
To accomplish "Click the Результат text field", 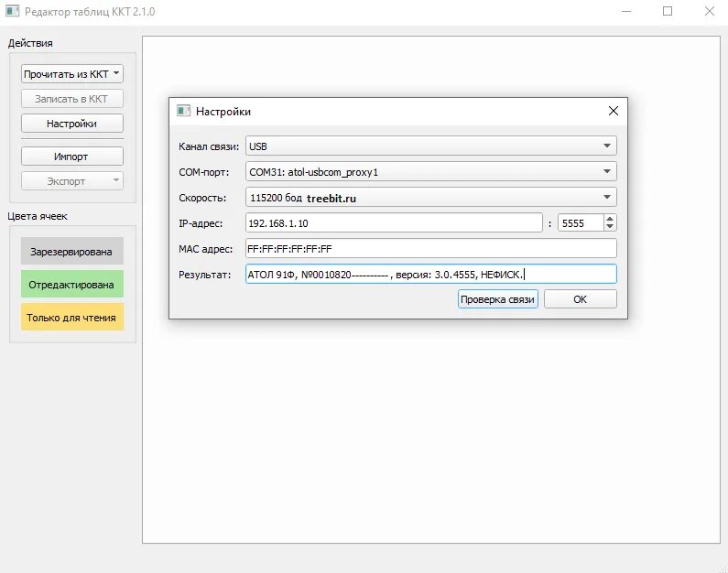I will 431,275.
